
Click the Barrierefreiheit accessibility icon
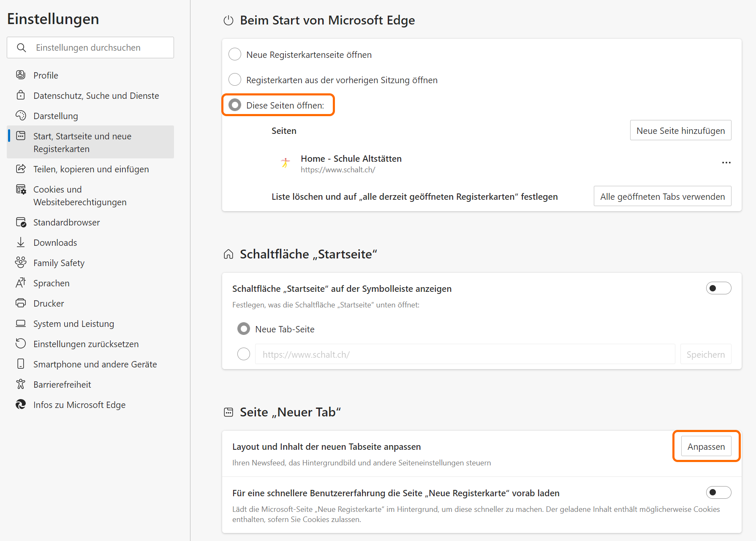click(x=20, y=384)
